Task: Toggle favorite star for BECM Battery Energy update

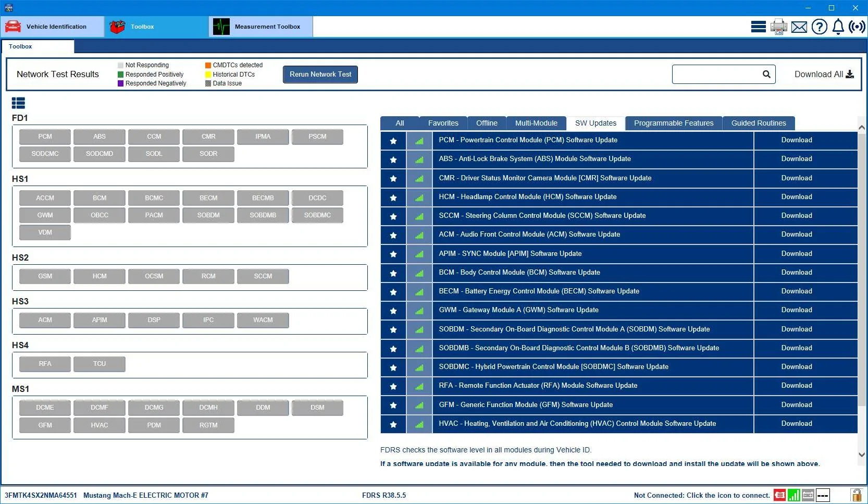Action: [393, 291]
